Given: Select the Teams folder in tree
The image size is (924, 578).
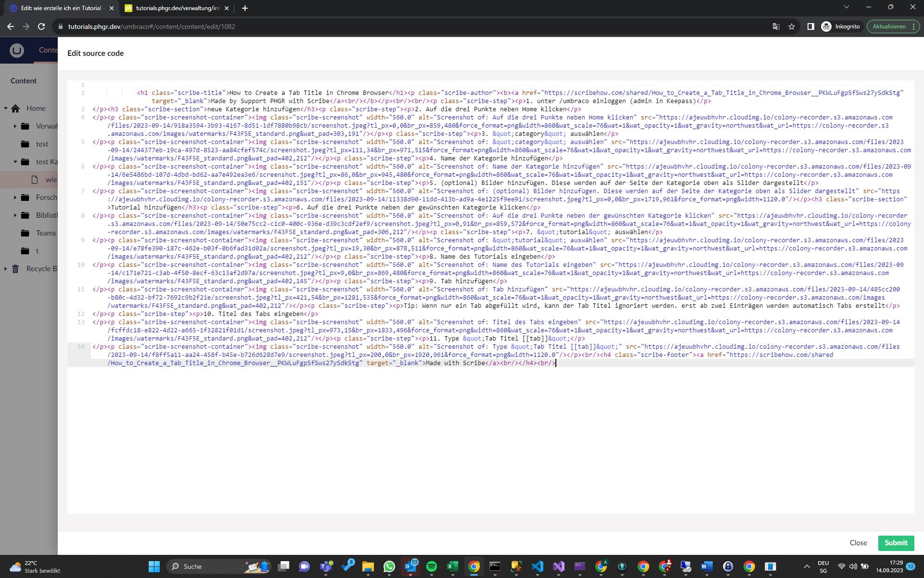Looking at the screenshot, I should [x=46, y=233].
